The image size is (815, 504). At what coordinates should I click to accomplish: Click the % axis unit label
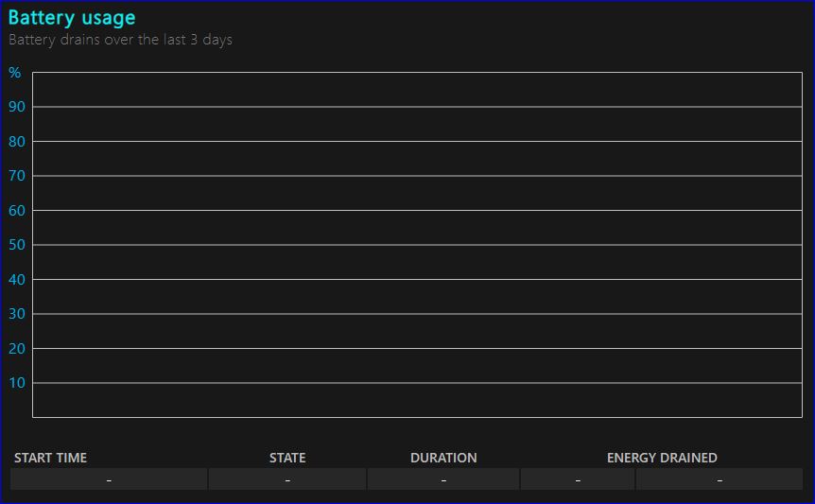coord(14,73)
